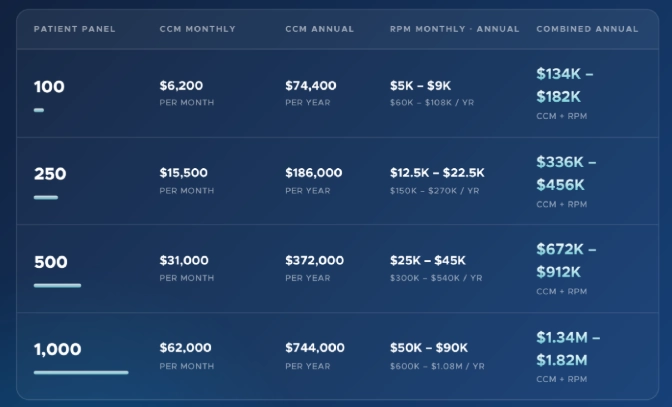Click the bar under the 100 patient panel
The height and width of the screenshot is (407, 672).
tap(39, 110)
